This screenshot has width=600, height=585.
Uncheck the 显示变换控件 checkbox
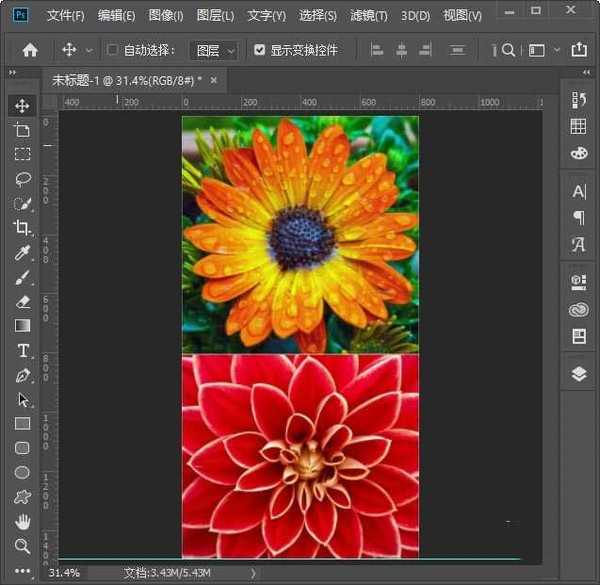(260, 50)
